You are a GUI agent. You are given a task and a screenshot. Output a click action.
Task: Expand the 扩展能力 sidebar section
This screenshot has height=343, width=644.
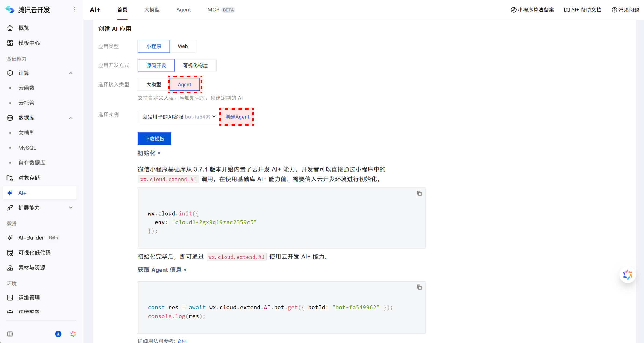[71, 208]
